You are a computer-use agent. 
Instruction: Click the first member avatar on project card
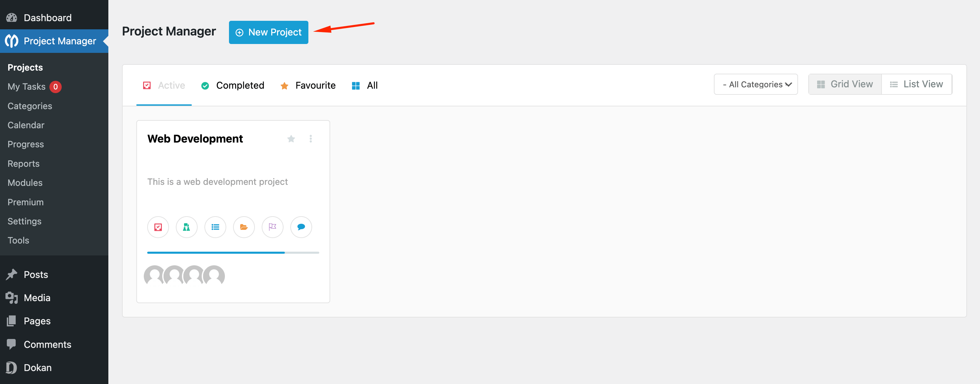coord(154,276)
